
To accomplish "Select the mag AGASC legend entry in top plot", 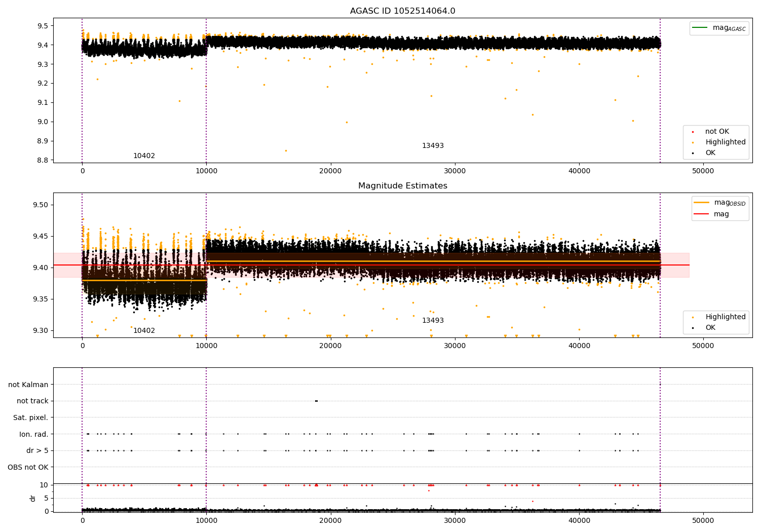I will coord(719,28).
